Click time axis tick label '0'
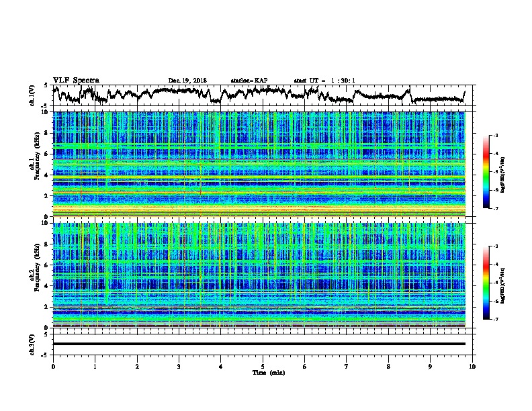Image resolution: width=532 pixels, height=411 pixels. [x=53, y=367]
